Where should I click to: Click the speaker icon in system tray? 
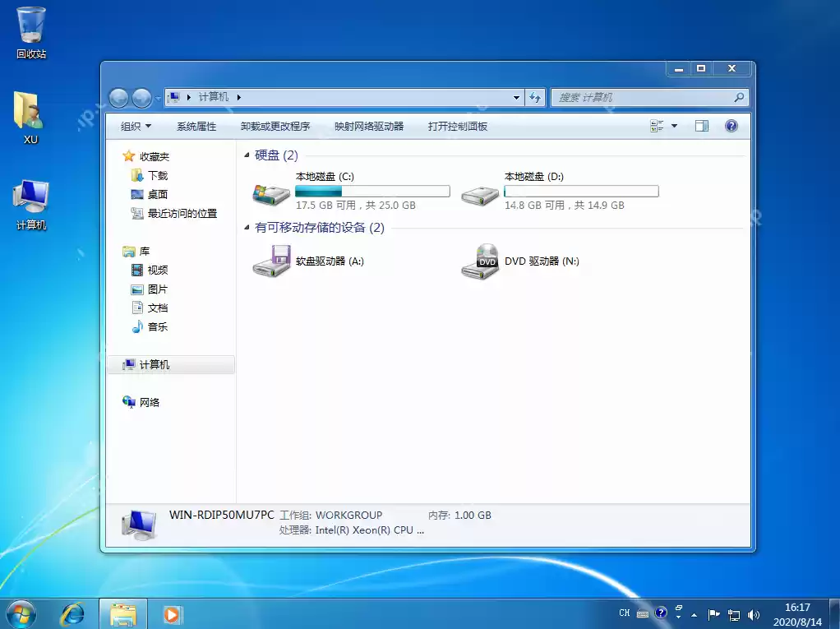coord(754,613)
